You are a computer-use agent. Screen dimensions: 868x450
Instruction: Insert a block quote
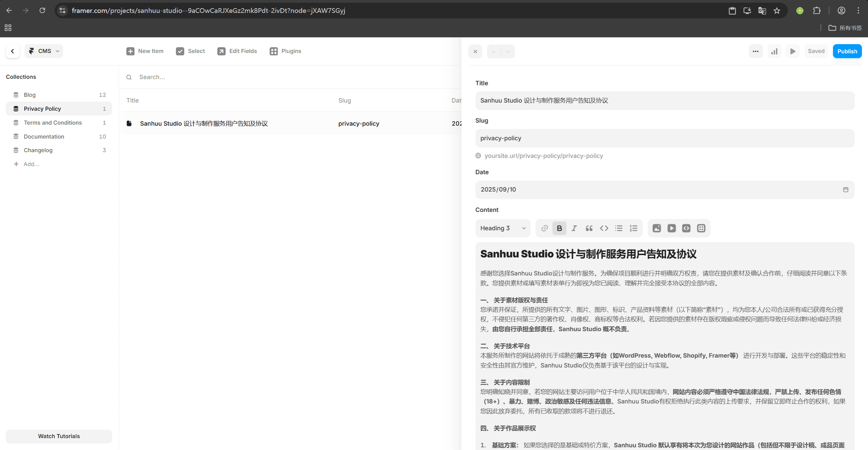click(589, 228)
